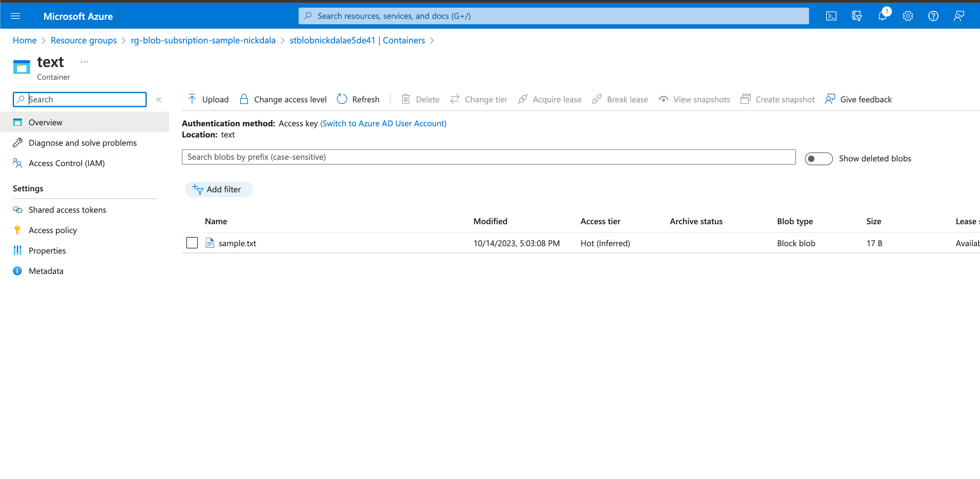
Task: Focus the global search resources field
Action: coord(553,16)
